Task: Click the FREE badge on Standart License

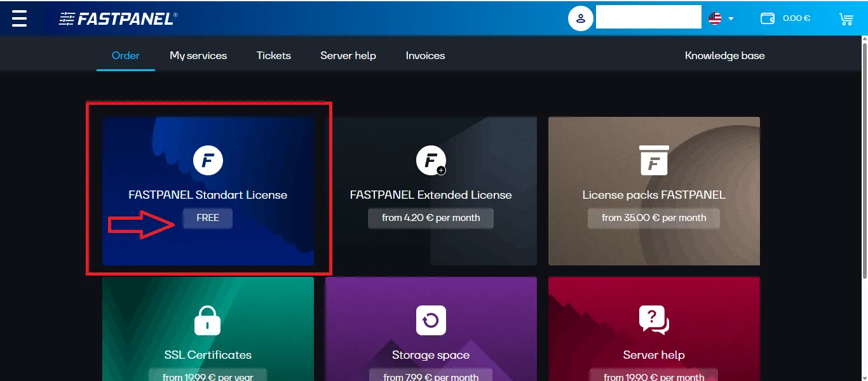Action: coord(207,218)
